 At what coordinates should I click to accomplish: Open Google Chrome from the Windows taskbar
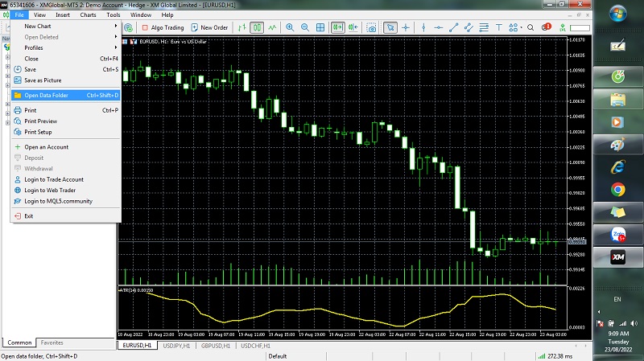(617, 190)
